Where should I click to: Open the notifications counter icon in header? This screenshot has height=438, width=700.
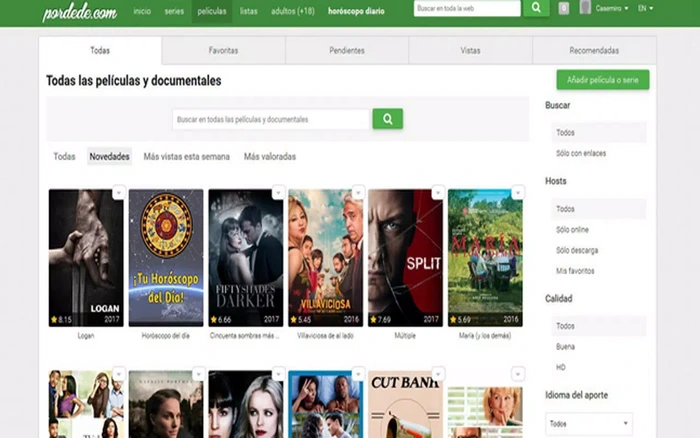563,8
